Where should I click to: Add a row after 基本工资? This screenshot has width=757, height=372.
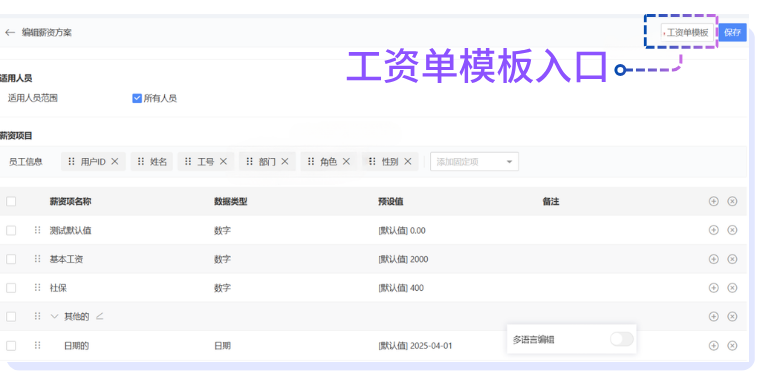(714, 259)
